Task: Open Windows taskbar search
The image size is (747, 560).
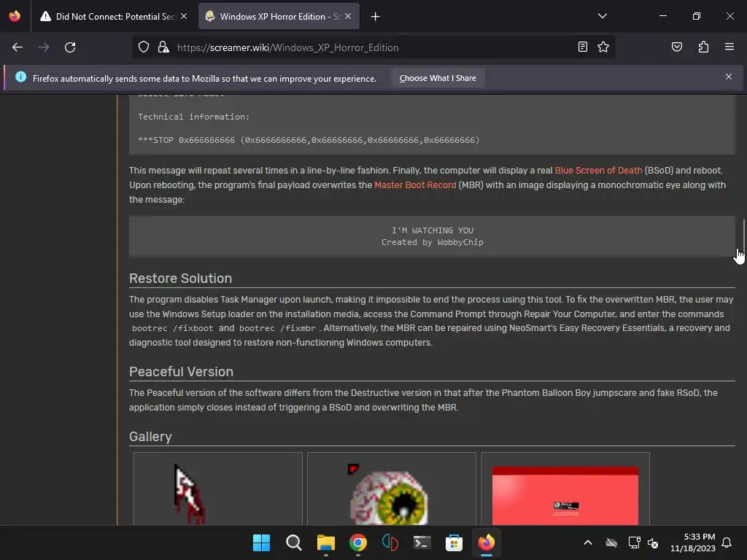Action: [293, 542]
